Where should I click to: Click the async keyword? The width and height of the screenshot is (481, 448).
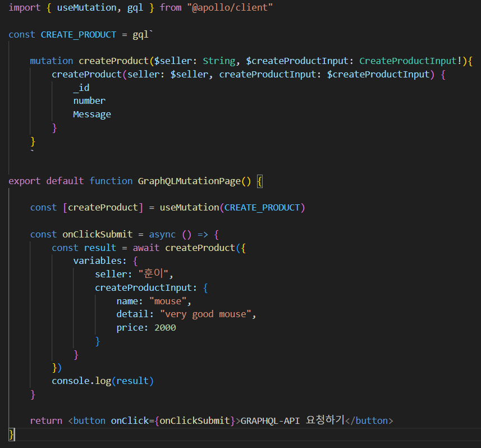tap(162, 235)
